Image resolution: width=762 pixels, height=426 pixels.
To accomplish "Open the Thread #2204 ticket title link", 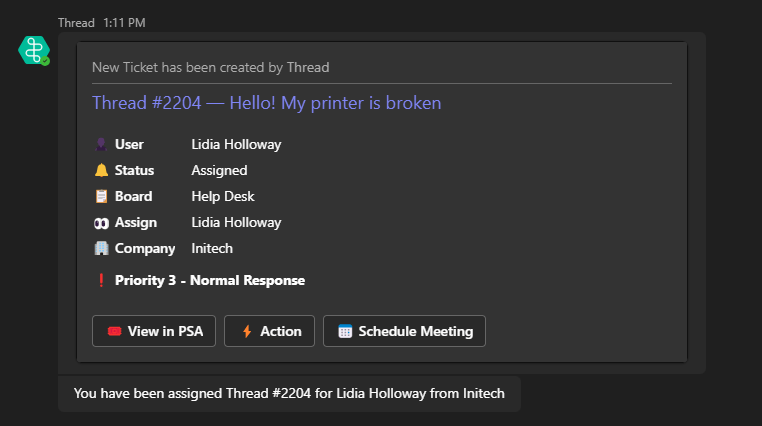I will [x=267, y=103].
